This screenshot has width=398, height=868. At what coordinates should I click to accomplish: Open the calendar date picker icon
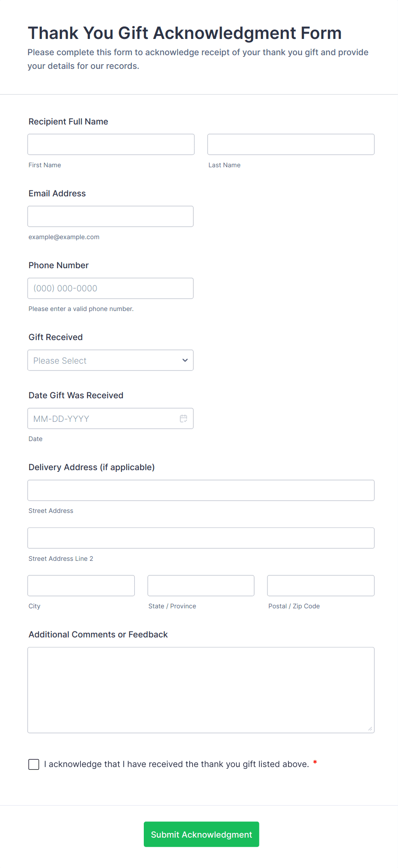(x=184, y=418)
